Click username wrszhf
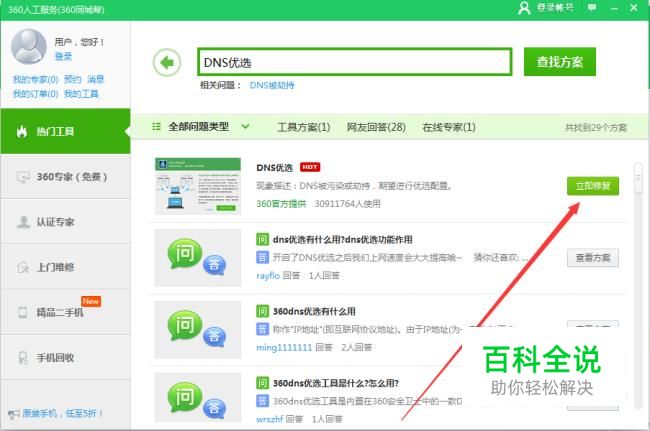Viewport: 650px width, 431px height. tap(269, 419)
